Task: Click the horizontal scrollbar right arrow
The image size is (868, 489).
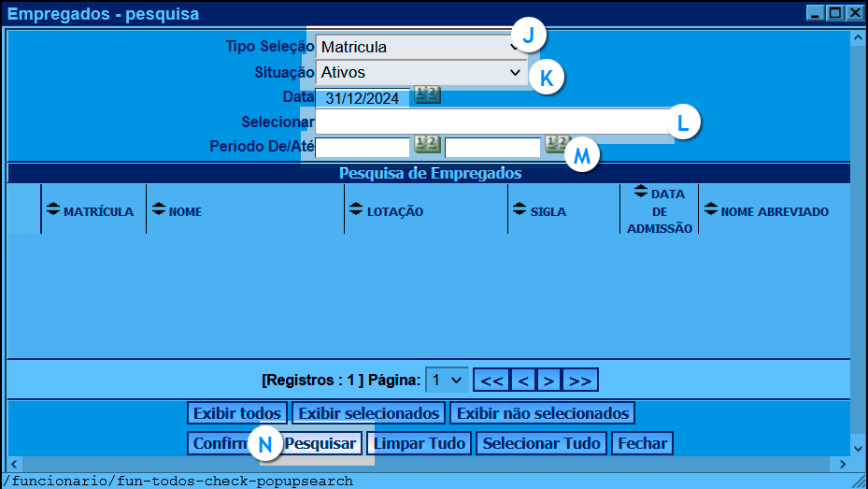Action: point(843,464)
